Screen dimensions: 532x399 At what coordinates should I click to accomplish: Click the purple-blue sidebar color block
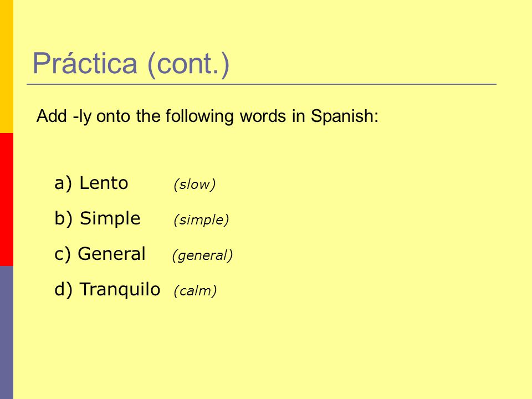point(7,332)
